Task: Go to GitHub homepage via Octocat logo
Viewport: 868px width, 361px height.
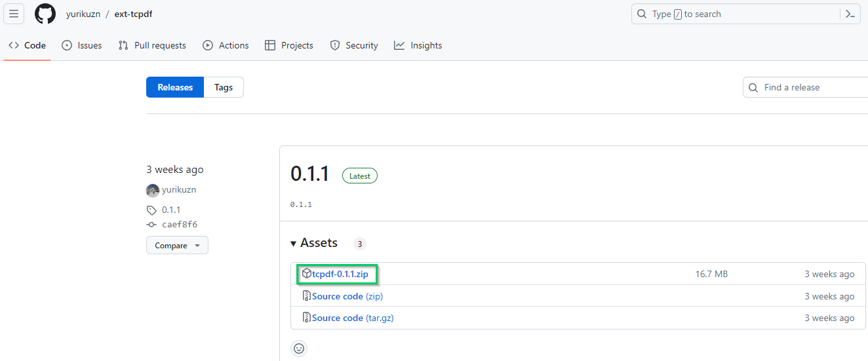Action: [x=45, y=14]
